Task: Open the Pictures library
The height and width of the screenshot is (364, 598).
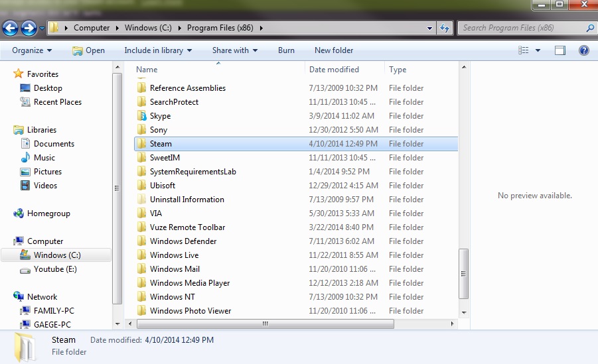Action: [x=48, y=172]
